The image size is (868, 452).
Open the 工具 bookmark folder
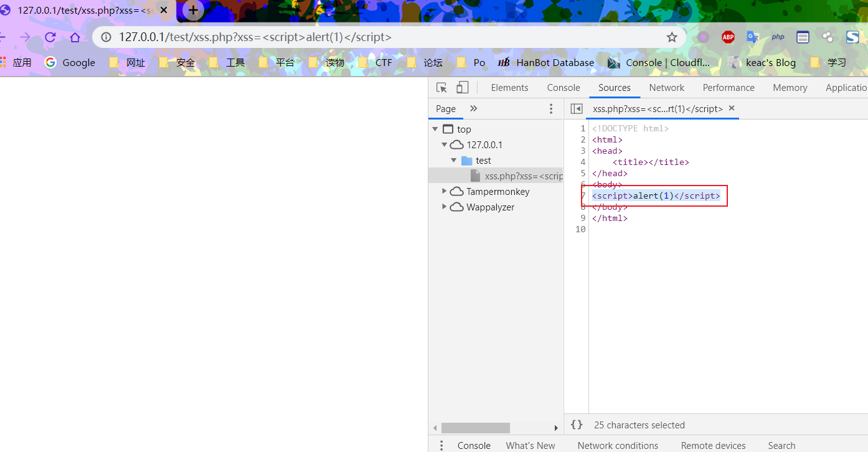tap(227, 62)
